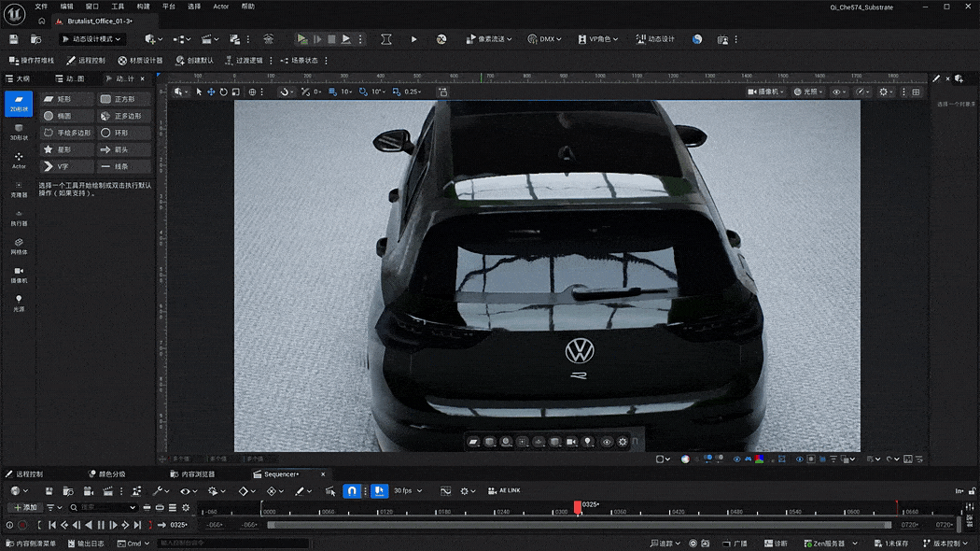Activate the rotate tool in the viewport
This screenshot has width=980, height=551.
[223, 92]
